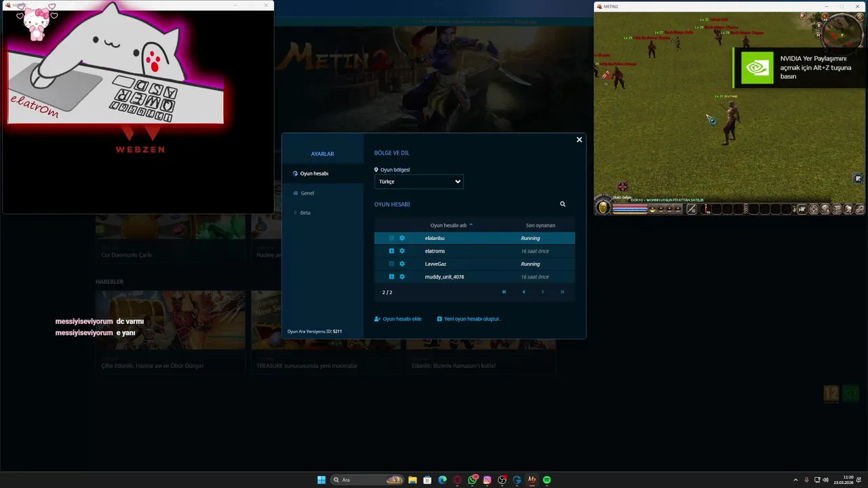The height and width of the screenshot is (488, 868).
Task: Open the Oyun bölgesi Türkçe dropdown
Action: (418, 182)
